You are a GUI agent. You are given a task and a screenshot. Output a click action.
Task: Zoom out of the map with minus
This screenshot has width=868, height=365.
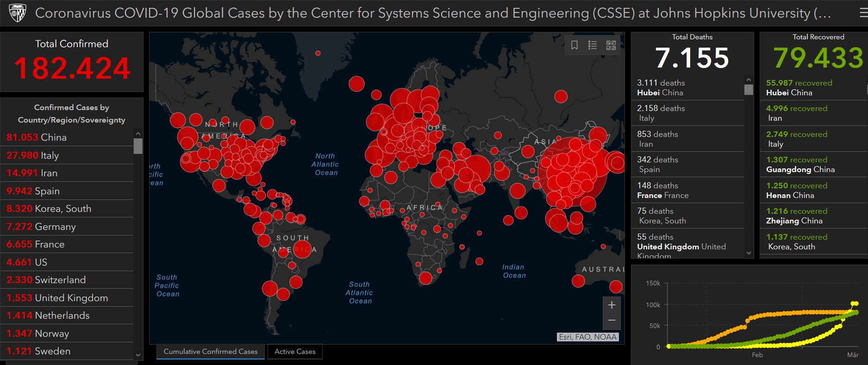[x=612, y=321]
